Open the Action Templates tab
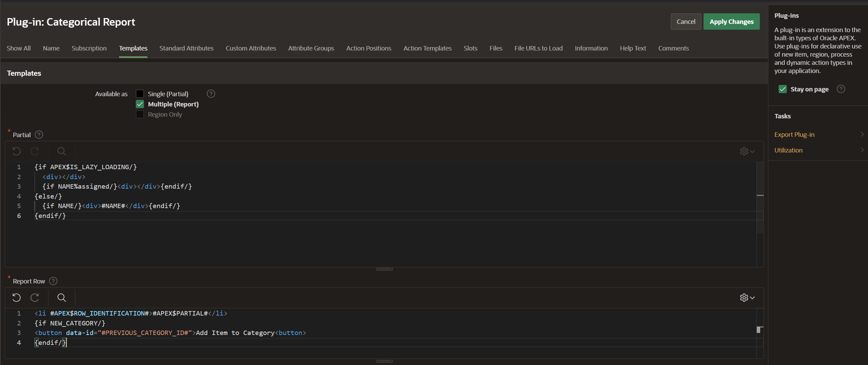 point(428,48)
